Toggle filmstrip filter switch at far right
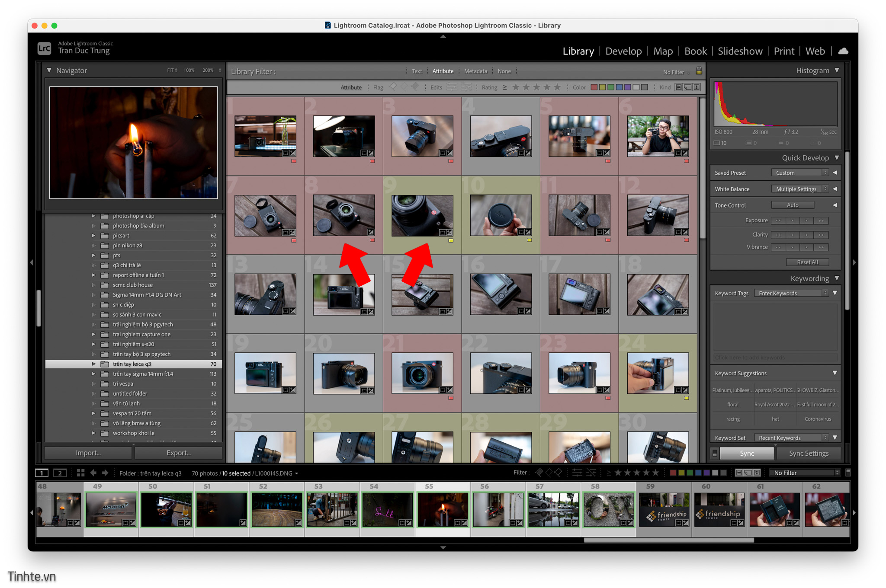This screenshot has height=588, width=886. pyautogui.click(x=848, y=473)
